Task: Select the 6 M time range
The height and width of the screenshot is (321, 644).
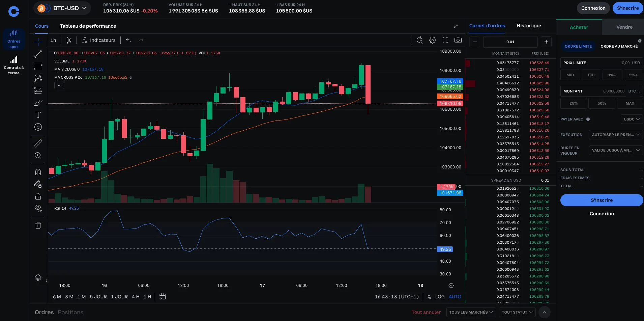Action: coord(57,297)
